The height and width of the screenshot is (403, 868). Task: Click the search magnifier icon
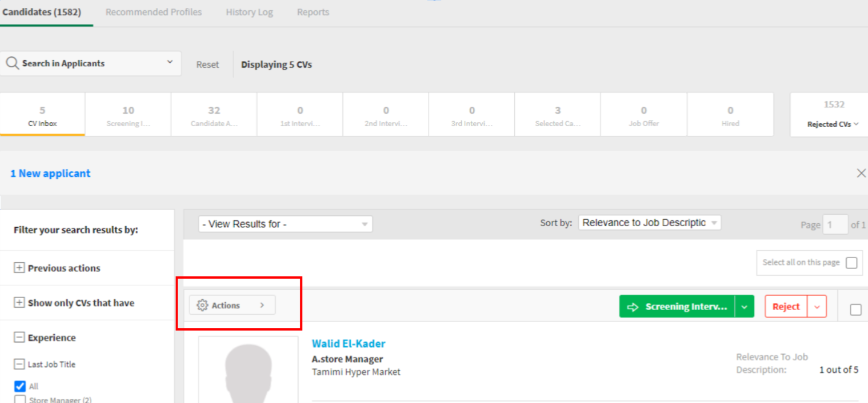point(12,63)
